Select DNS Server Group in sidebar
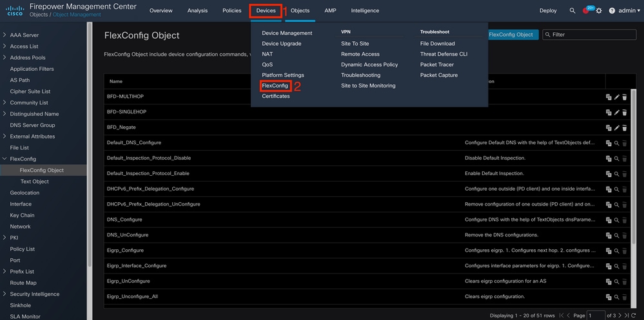Viewport: 644px width, 320px height. pyautogui.click(x=32, y=125)
